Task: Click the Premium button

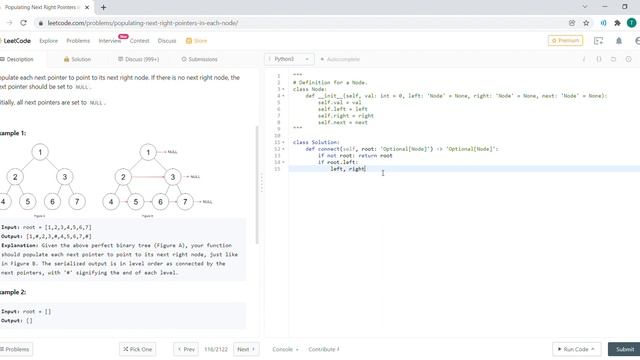Action: pyautogui.click(x=565, y=40)
